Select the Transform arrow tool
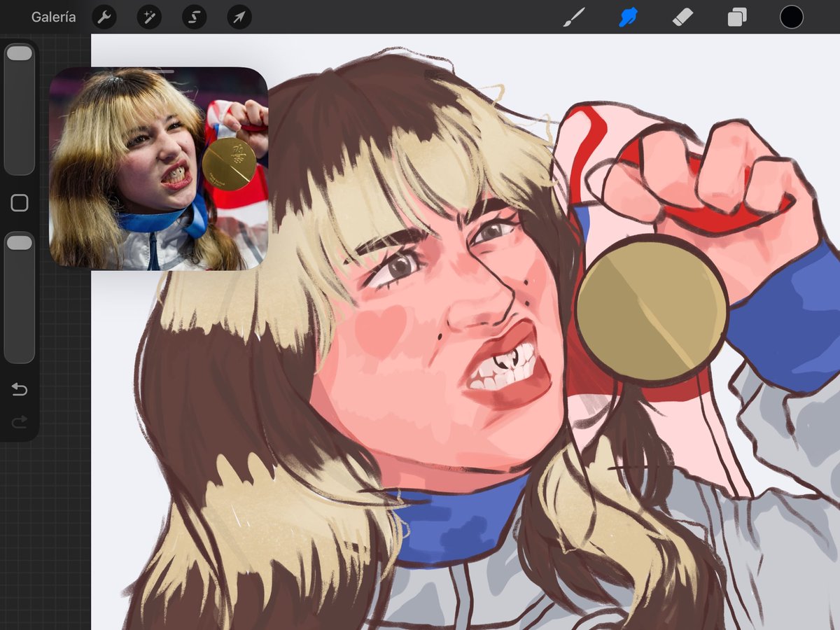Screen dimensions: 840x630 (x=239, y=17)
